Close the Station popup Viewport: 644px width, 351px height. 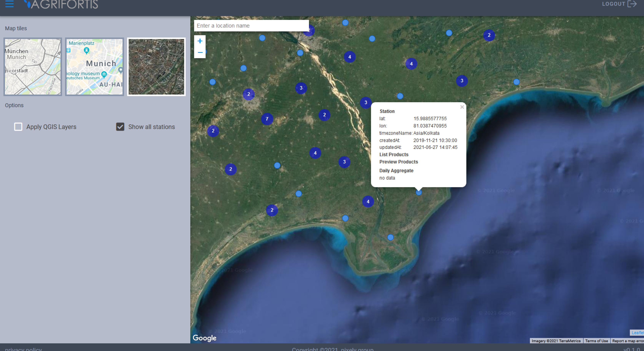[x=462, y=107]
